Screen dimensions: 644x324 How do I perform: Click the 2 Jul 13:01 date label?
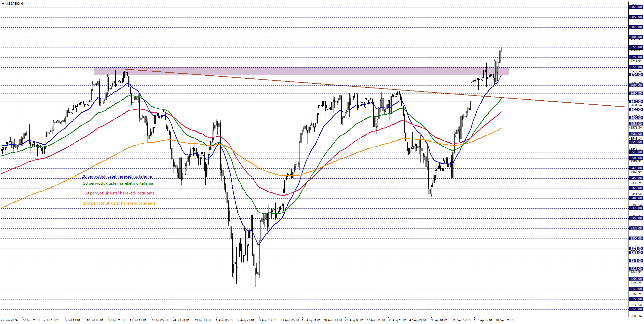coord(51,320)
